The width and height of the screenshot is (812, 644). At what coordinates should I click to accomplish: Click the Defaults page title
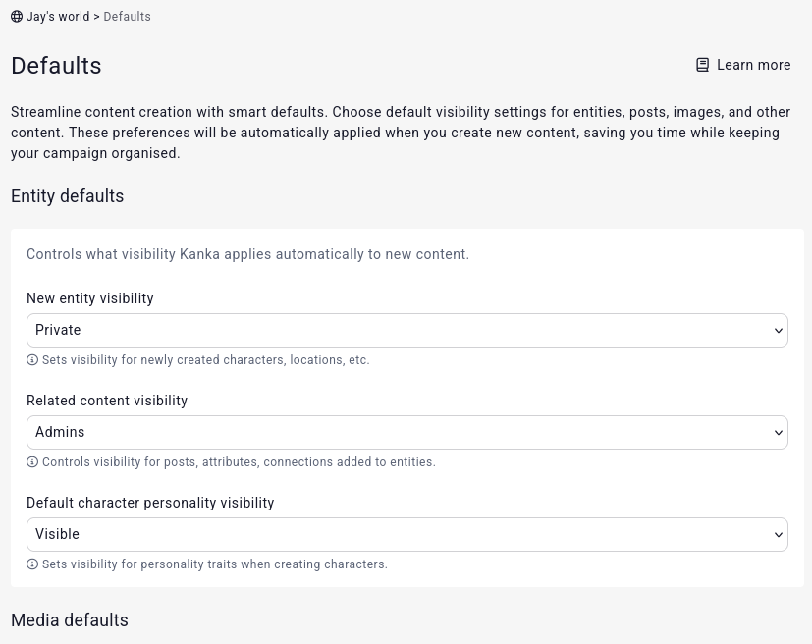(56, 66)
